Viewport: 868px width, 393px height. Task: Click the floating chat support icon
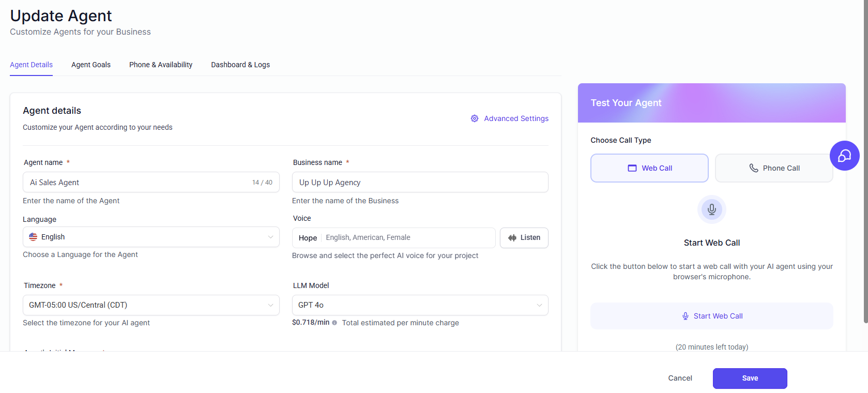pyautogui.click(x=844, y=156)
